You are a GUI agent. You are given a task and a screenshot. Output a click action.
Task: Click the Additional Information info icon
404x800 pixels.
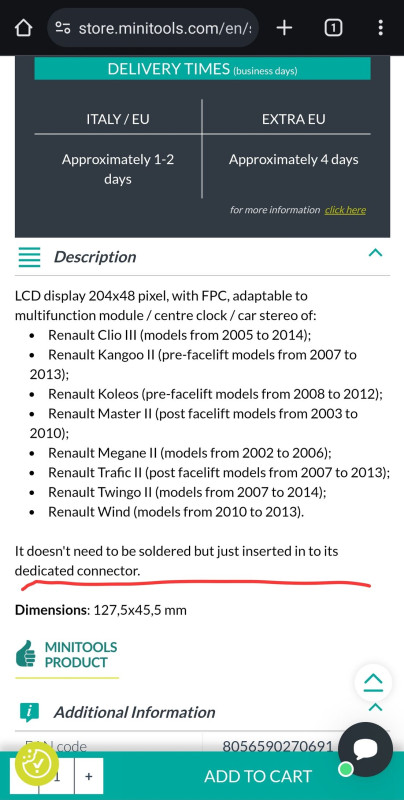(x=30, y=712)
